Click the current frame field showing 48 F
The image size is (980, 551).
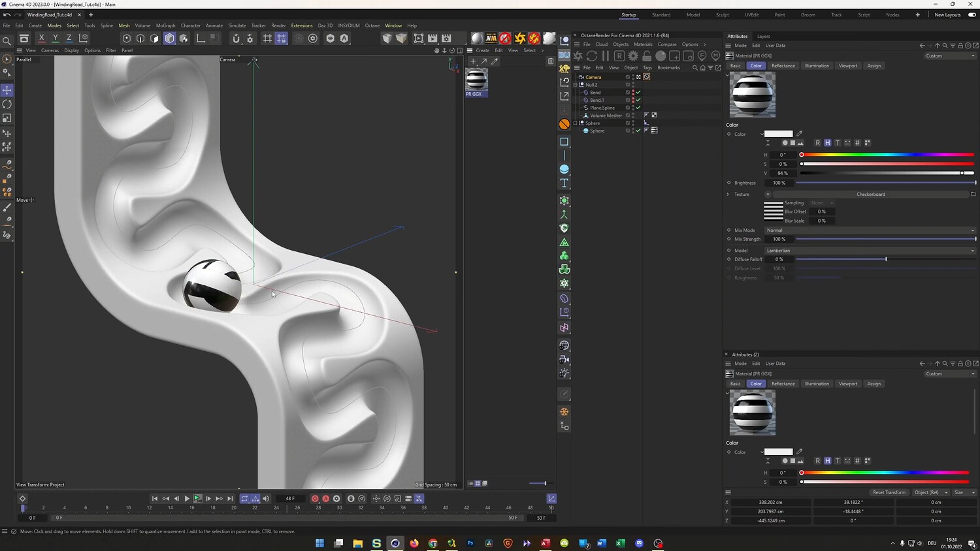[290, 499]
